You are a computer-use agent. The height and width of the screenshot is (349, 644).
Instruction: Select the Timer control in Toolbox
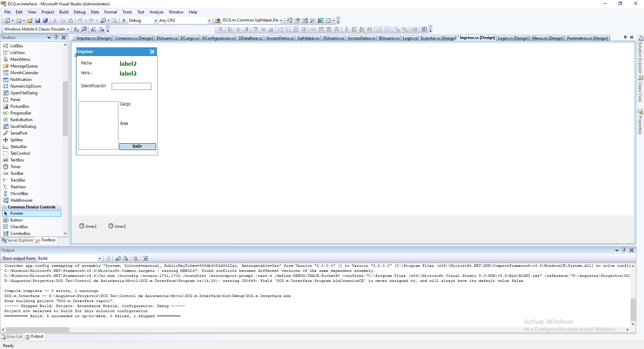coord(15,167)
